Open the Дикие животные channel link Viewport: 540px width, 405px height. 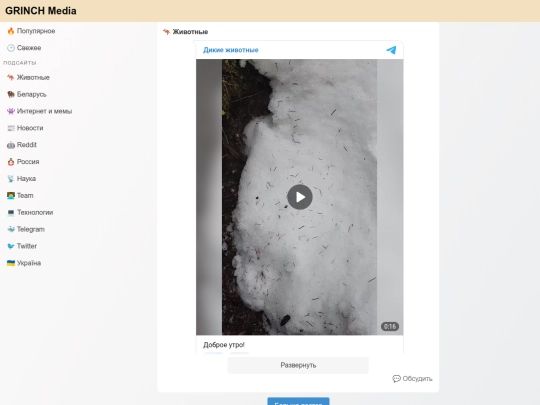point(230,50)
